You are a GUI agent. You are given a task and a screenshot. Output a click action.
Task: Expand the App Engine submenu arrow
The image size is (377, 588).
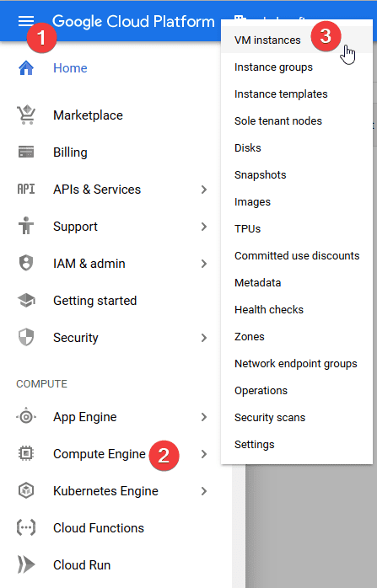click(x=204, y=417)
